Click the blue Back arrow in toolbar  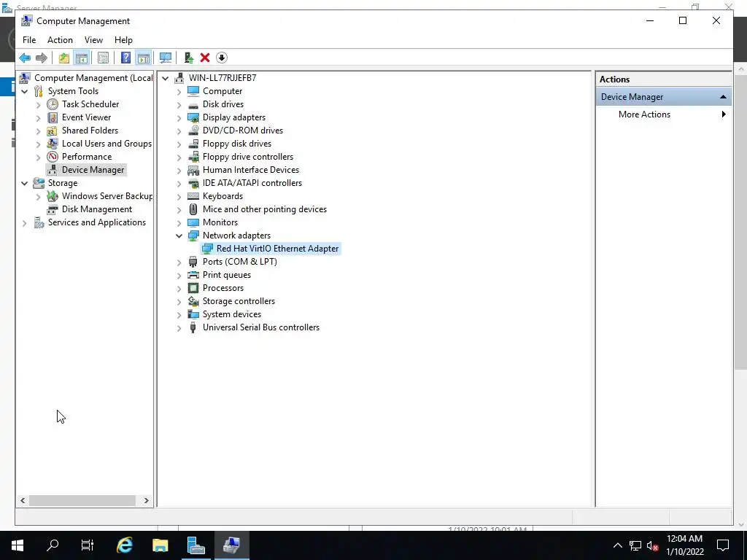pos(25,58)
